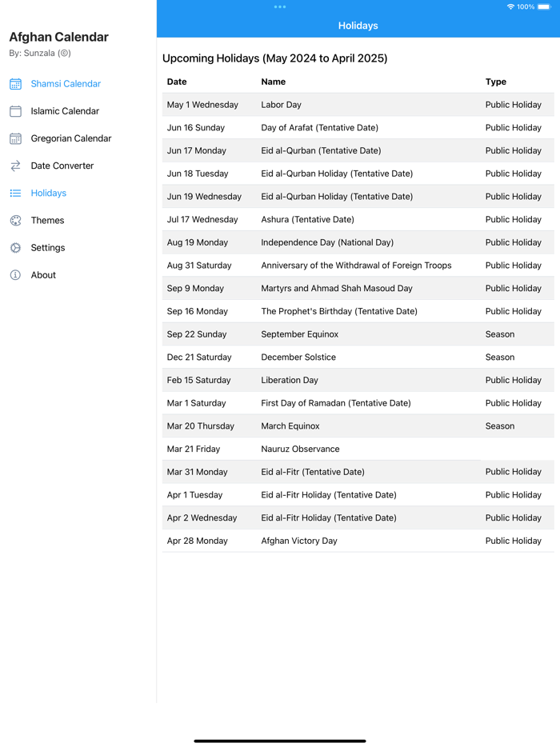Switch to Gregorian Calendar menu item

(71, 138)
